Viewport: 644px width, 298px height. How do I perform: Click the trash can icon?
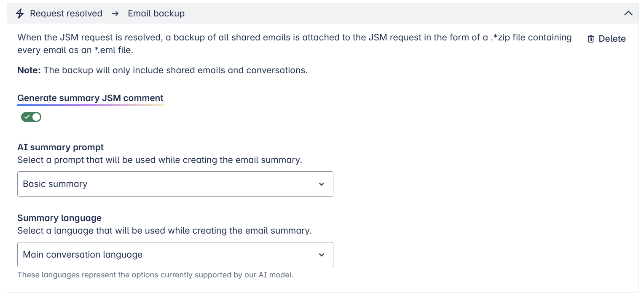(x=591, y=39)
